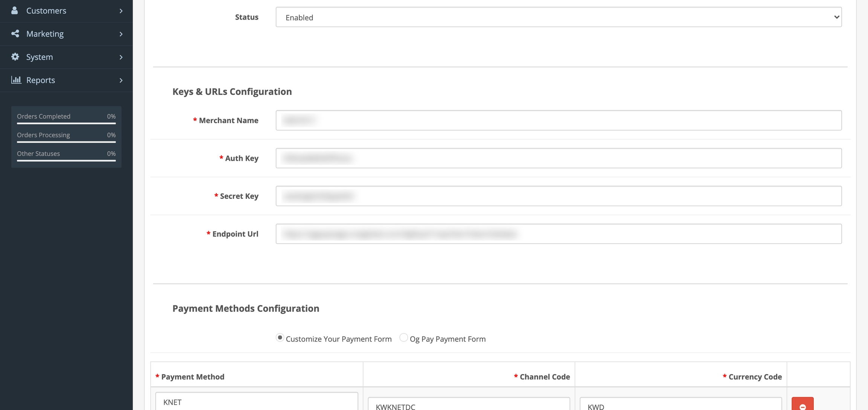The image size is (868, 410).
Task: Click the Customers person icon
Action: pyautogui.click(x=15, y=11)
